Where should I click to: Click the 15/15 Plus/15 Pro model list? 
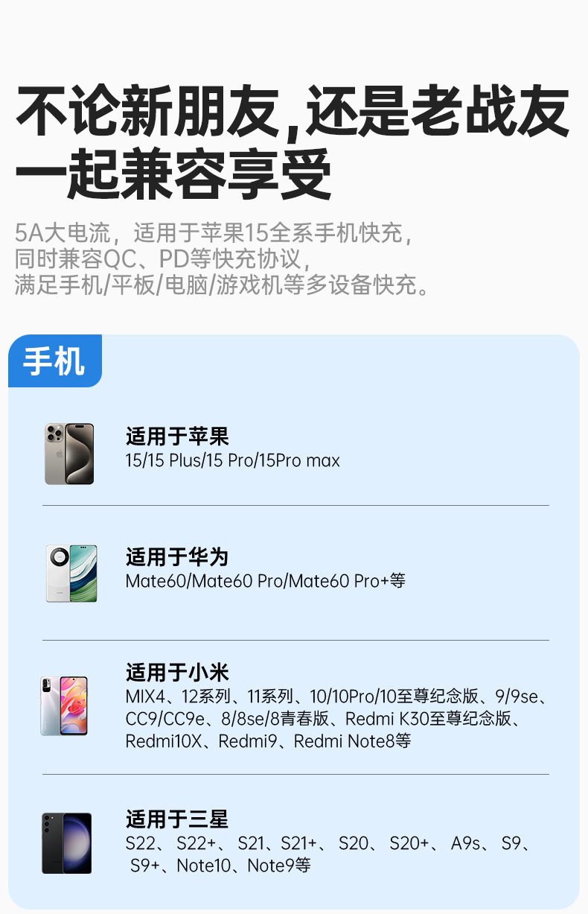click(x=232, y=461)
